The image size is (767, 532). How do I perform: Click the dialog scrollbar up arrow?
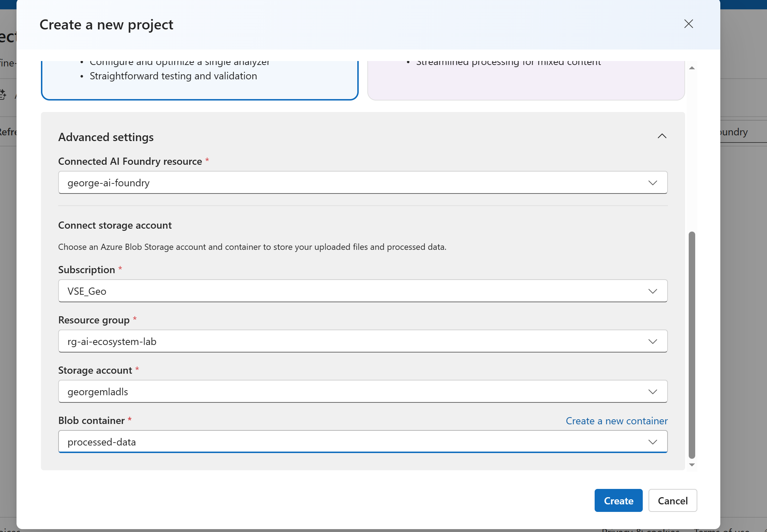coord(692,68)
